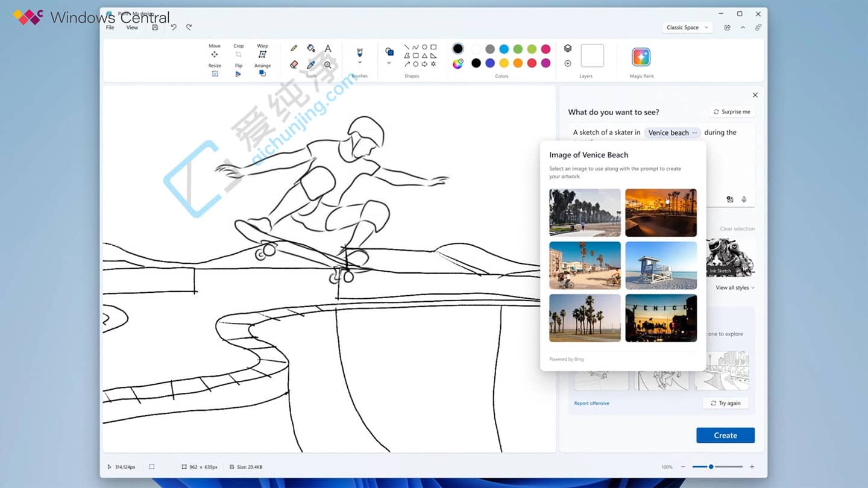Redo the last action
This screenshot has height=488, width=868.
pyautogui.click(x=189, y=27)
